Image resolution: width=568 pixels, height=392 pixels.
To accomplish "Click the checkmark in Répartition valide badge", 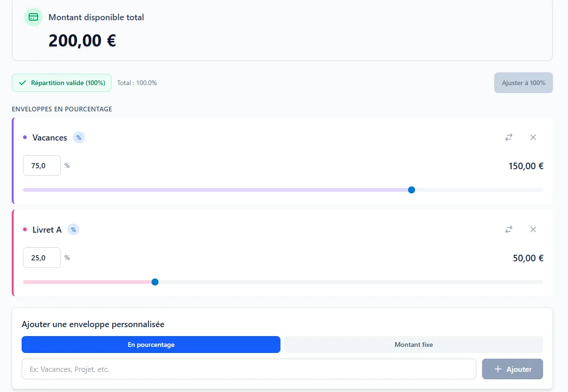I will (x=22, y=83).
